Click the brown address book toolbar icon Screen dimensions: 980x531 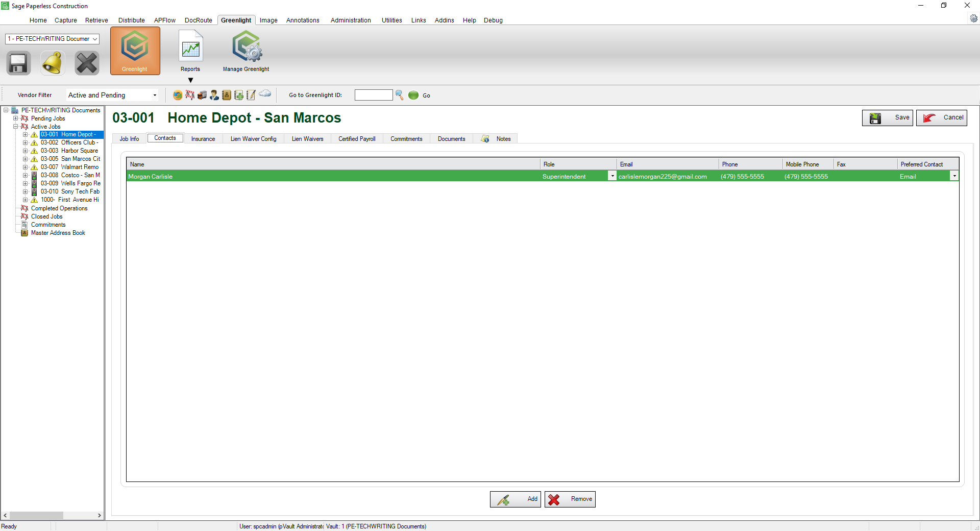click(x=227, y=95)
